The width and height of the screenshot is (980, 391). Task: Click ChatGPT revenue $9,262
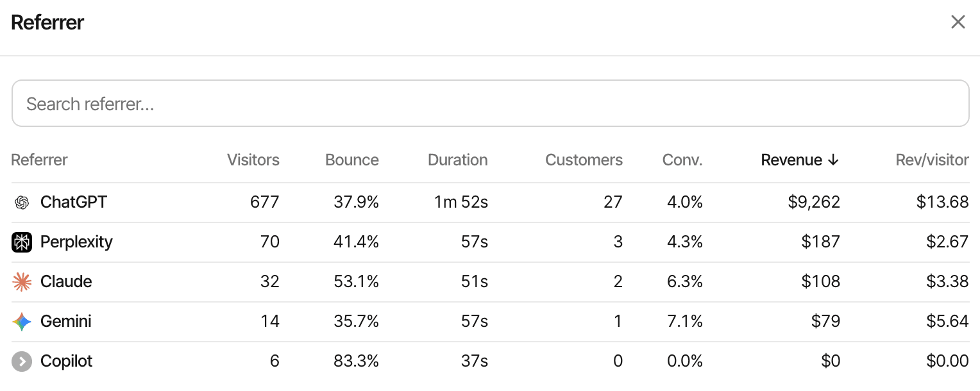(x=814, y=203)
